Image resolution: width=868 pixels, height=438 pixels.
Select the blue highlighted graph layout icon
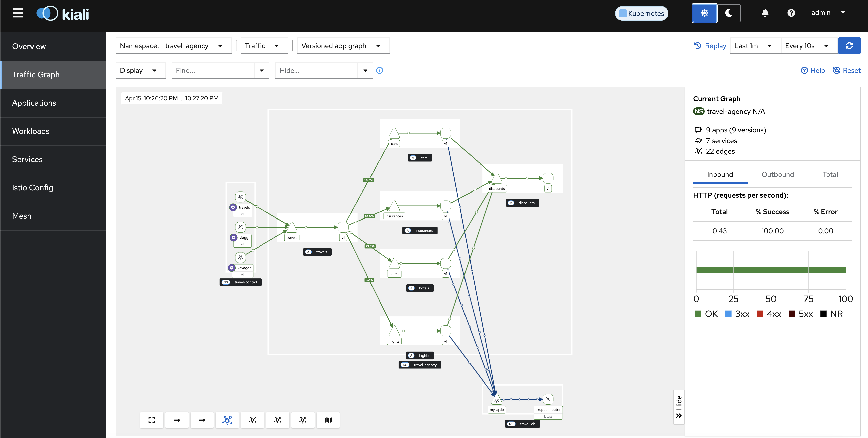(x=227, y=420)
